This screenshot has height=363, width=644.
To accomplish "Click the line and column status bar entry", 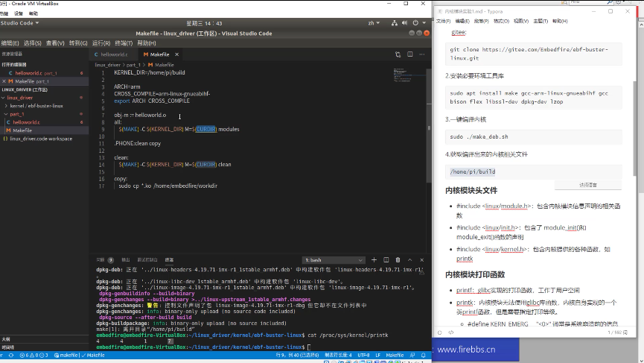I will pos(297,356).
